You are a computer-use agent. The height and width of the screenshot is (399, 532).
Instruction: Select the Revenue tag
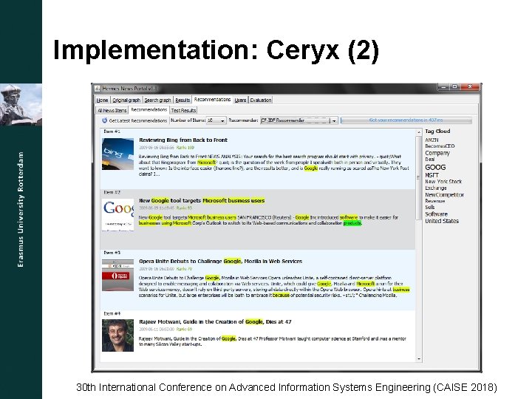[x=435, y=201]
